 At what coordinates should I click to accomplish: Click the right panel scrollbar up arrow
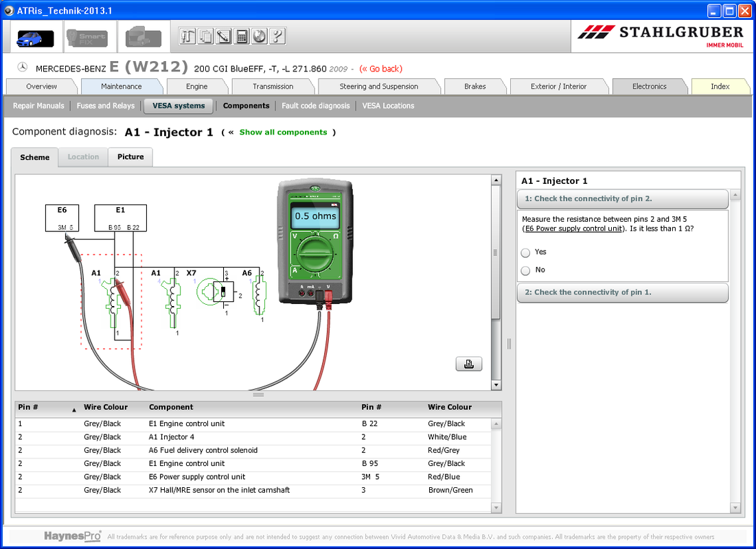tap(735, 195)
